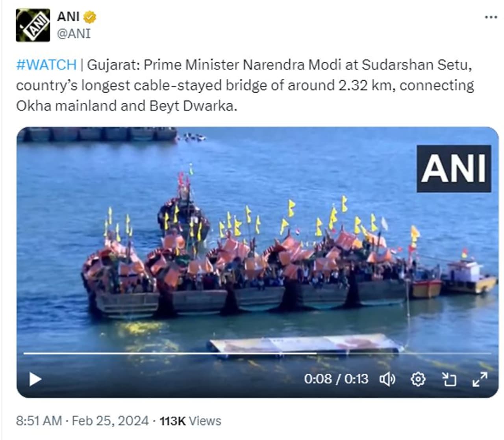Viewport: 504px width, 440px height.
Task: Mute the video with speaker icon
Action: [x=387, y=379]
